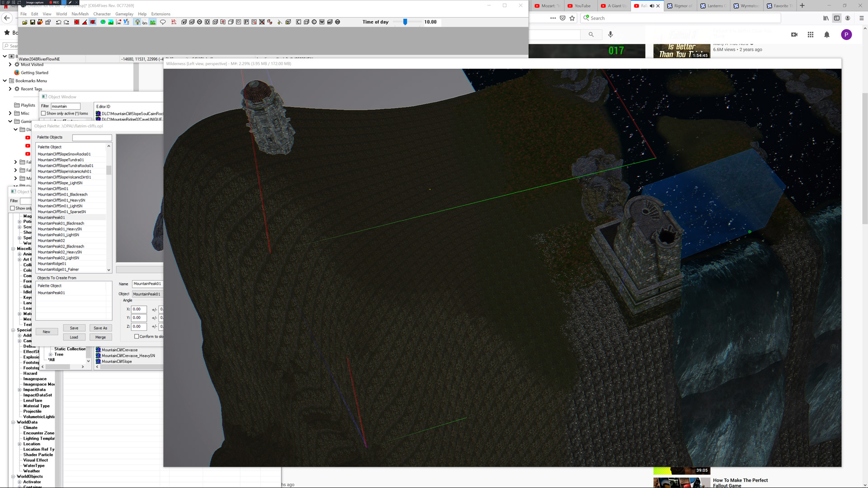Click the undo arrow icon
Screen dimensions: 868x488
click(x=58, y=22)
